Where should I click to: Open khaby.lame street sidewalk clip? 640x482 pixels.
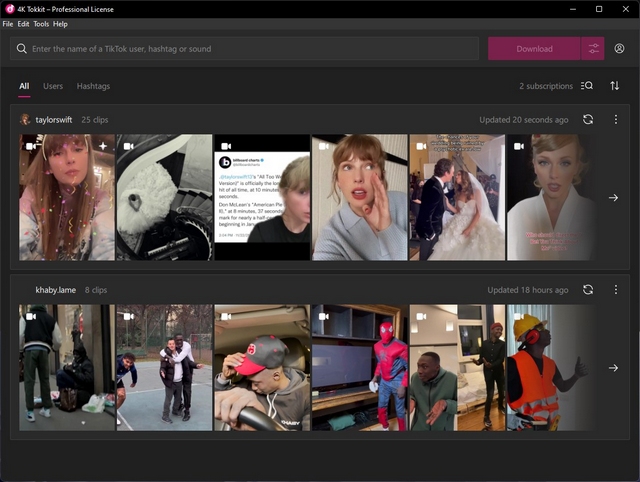pyautogui.click(x=67, y=367)
